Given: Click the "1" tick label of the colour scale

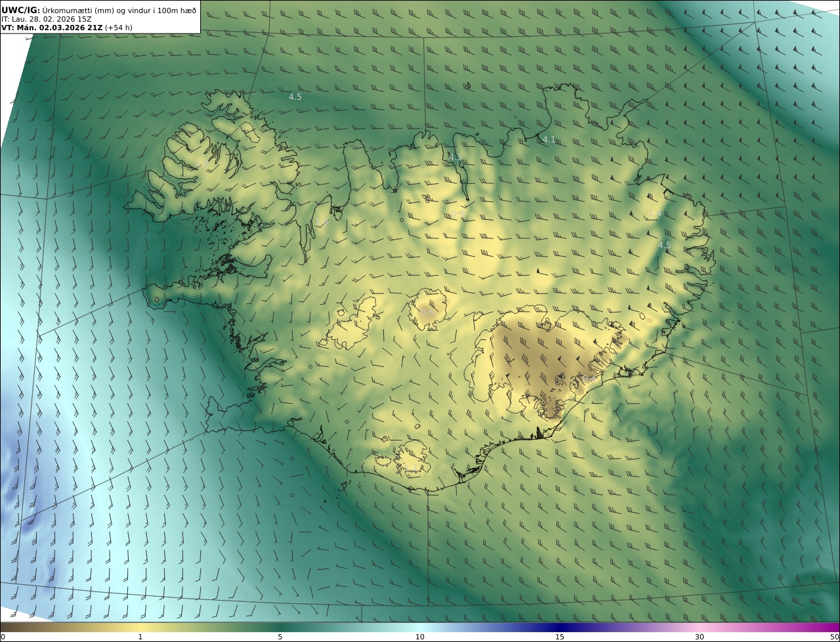Looking at the screenshot, I should click(x=140, y=637).
